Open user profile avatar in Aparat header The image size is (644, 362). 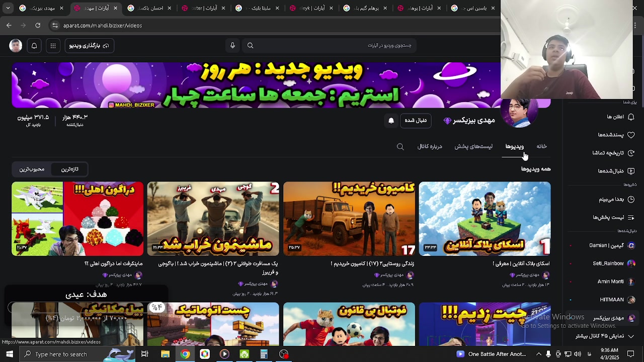tap(16, 46)
